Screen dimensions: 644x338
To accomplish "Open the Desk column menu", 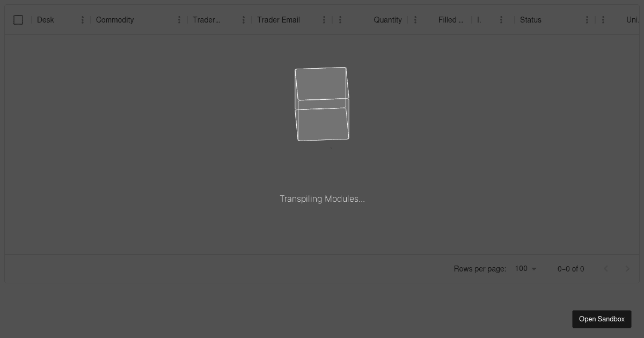I will [82, 20].
